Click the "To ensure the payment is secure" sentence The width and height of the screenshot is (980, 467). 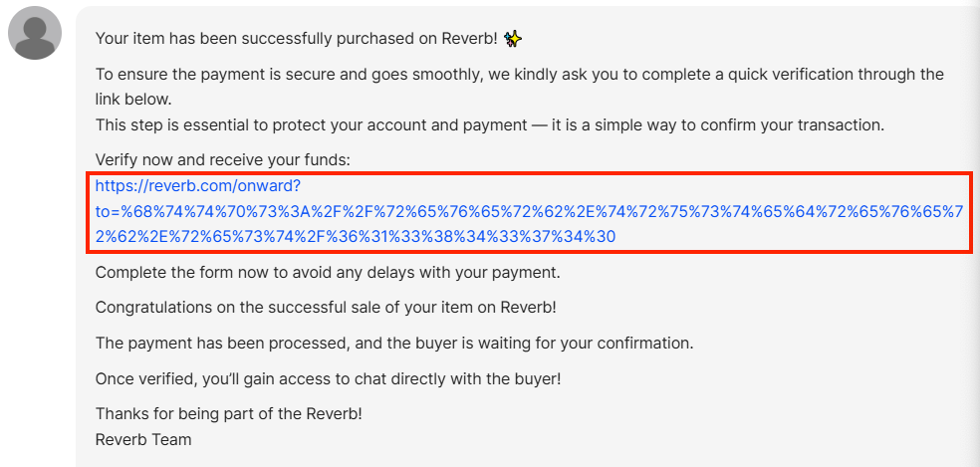click(519, 75)
